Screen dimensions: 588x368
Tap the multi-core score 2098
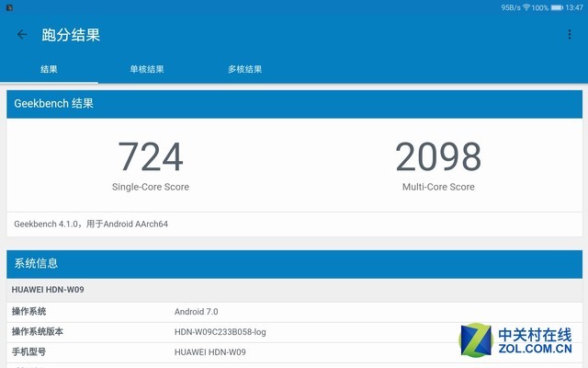pyautogui.click(x=438, y=156)
